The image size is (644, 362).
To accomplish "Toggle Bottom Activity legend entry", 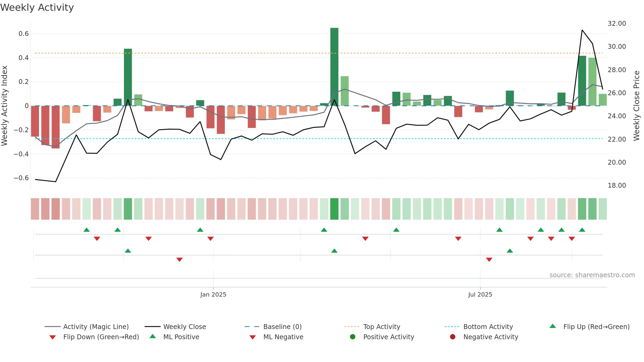I will click(x=479, y=327).
